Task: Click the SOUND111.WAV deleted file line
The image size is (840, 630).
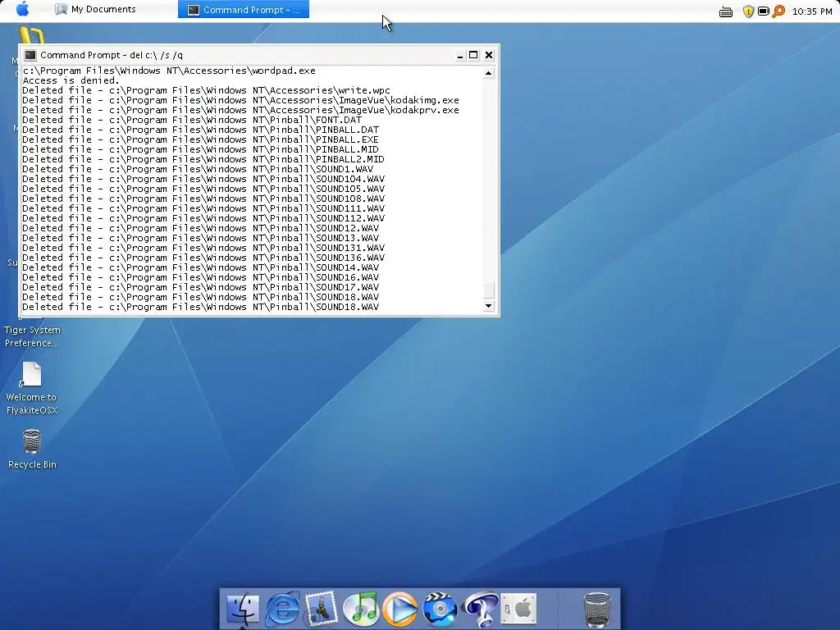Action: point(203,208)
